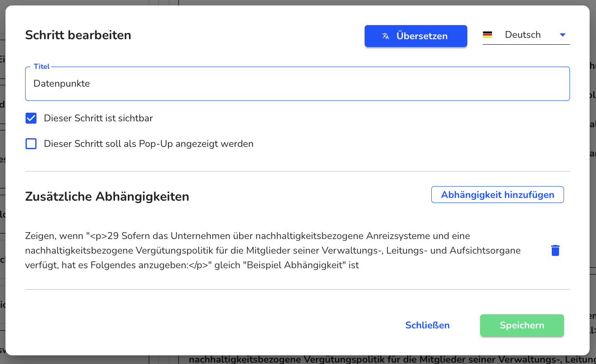Image resolution: width=596 pixels, height=364 pixels.
Task: Delete the dependency with the trash icon
Action: point(555,250)
